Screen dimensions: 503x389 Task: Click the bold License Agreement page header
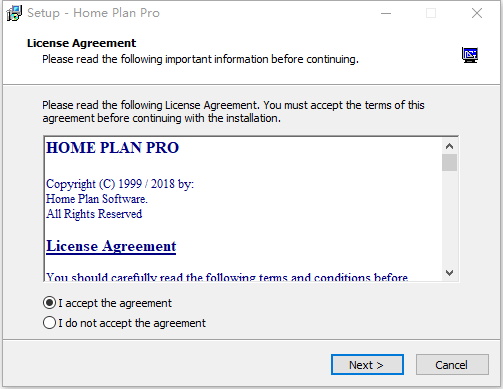point(81,43)
